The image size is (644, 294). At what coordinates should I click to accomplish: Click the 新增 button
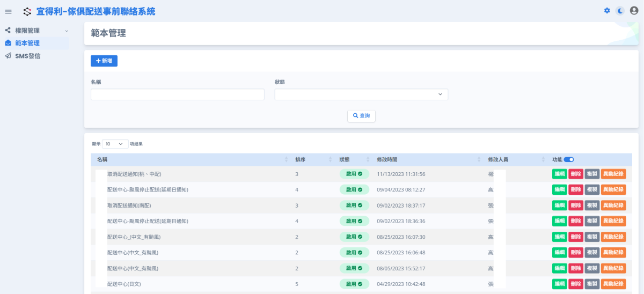coord(104,61)
